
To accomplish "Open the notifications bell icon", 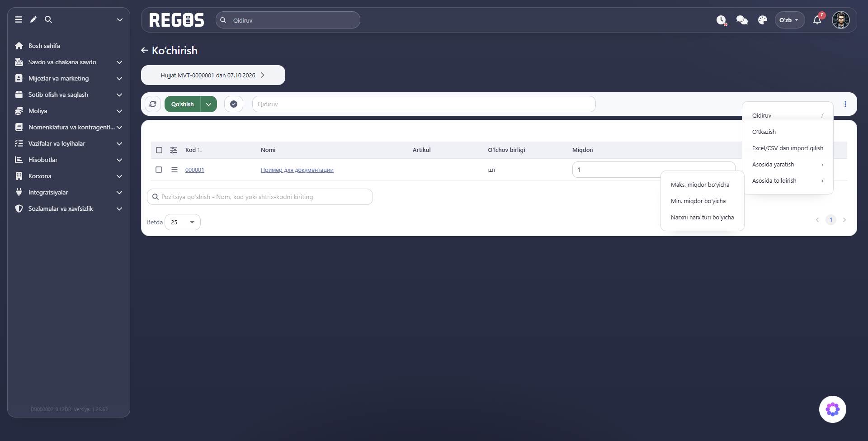I will click(817, 20).
